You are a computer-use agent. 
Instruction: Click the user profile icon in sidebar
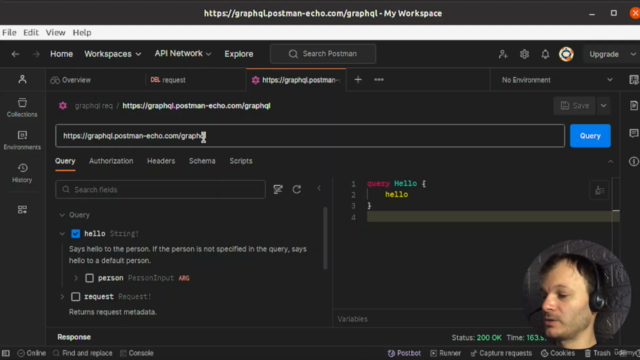tap(22, 80)
